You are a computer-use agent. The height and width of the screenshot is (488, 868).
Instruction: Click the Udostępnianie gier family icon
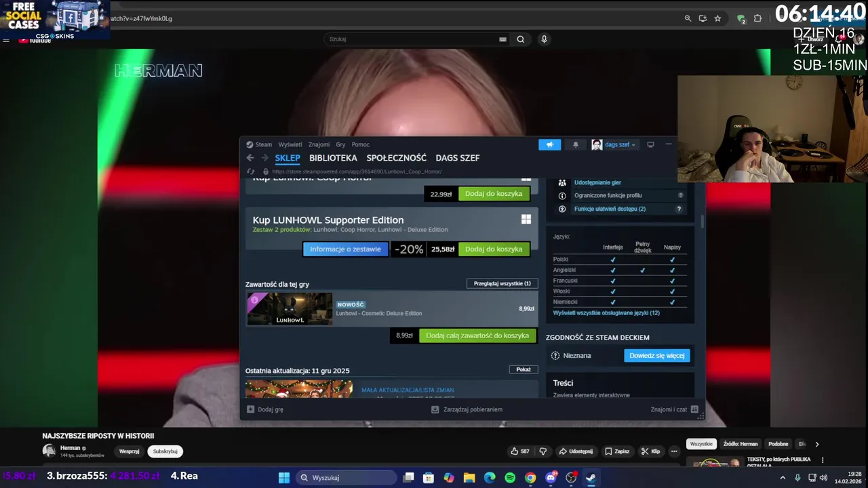[x=562, y=182]
